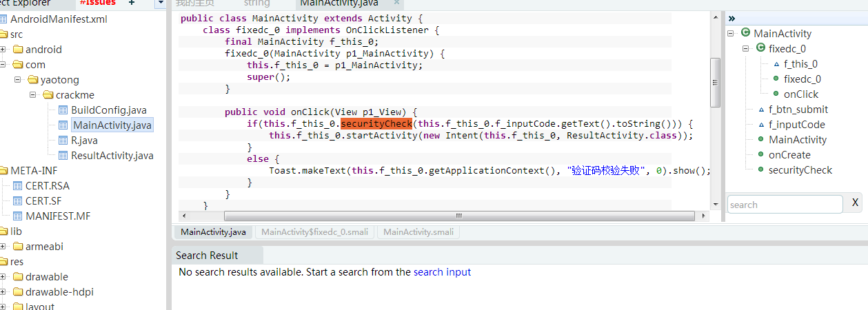Open ResultActivity.java in the project tree
Image resolution: width=868 pixels, height=310 pixels.
pos(112,156)
